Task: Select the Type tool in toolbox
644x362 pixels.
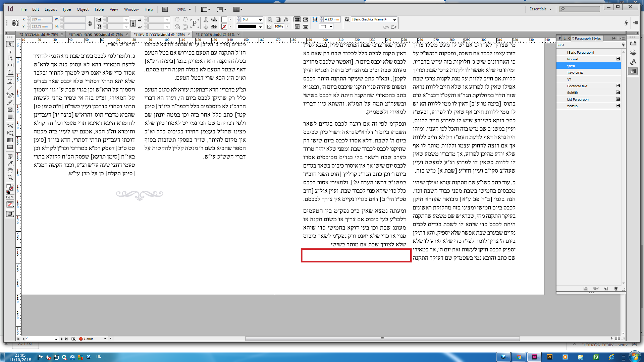Action: point(10,81)
